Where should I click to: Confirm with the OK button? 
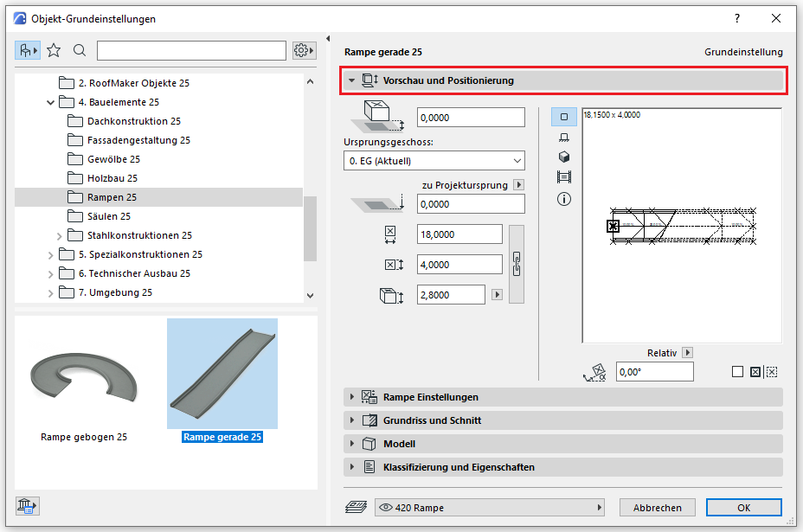point(743,508)
